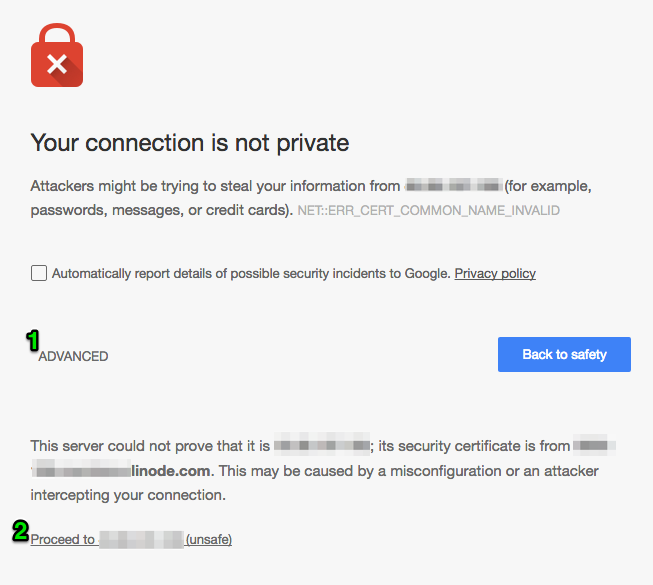Click the NET::ERR_CERT_COMMON_NAME_INVALID error code

(428, 211)
